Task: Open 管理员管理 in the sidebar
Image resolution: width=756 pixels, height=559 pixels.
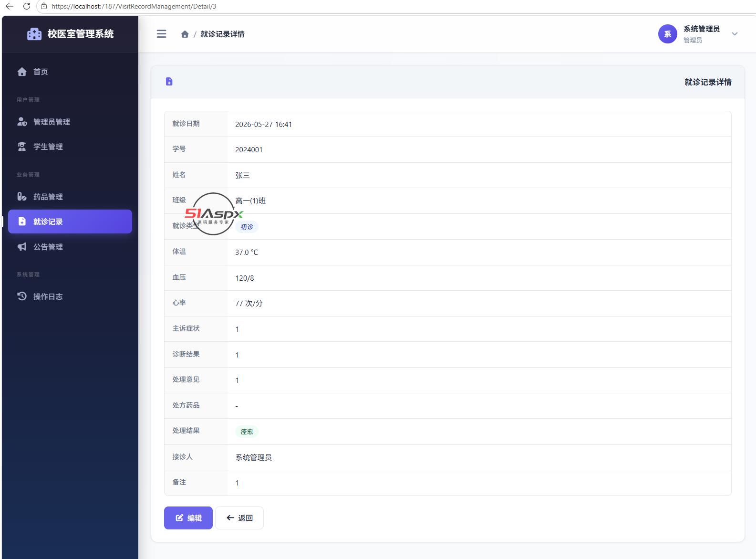Action: click(x=70, y=122)
